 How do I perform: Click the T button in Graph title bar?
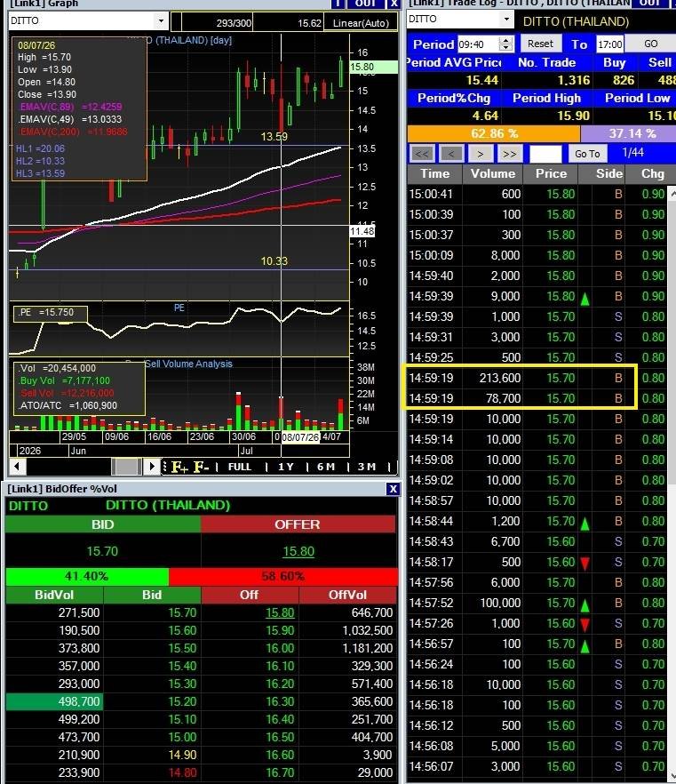click(338, 4)
